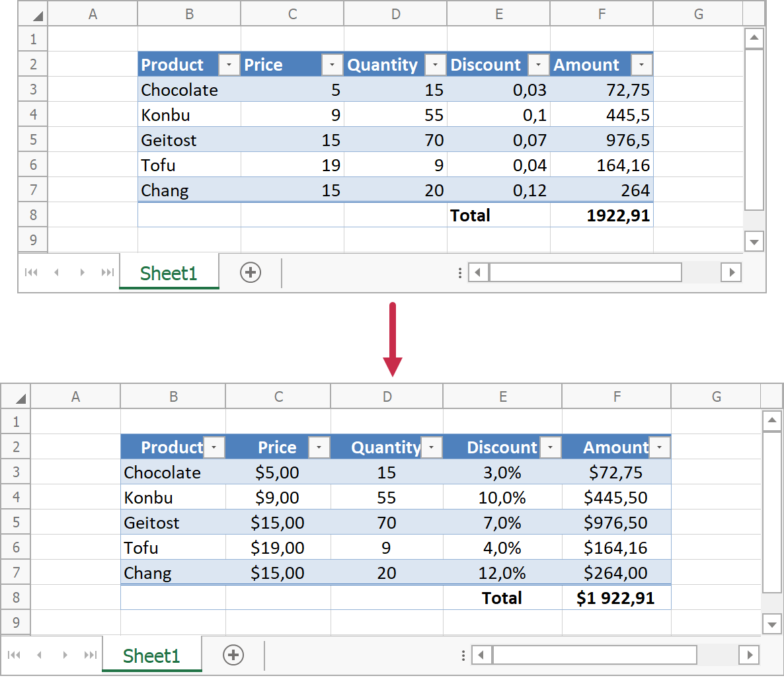The width and height of the screenshot is (784, 678).
Task: Open the Discount filter dropdown in the lower table
Action: (550, 447)
